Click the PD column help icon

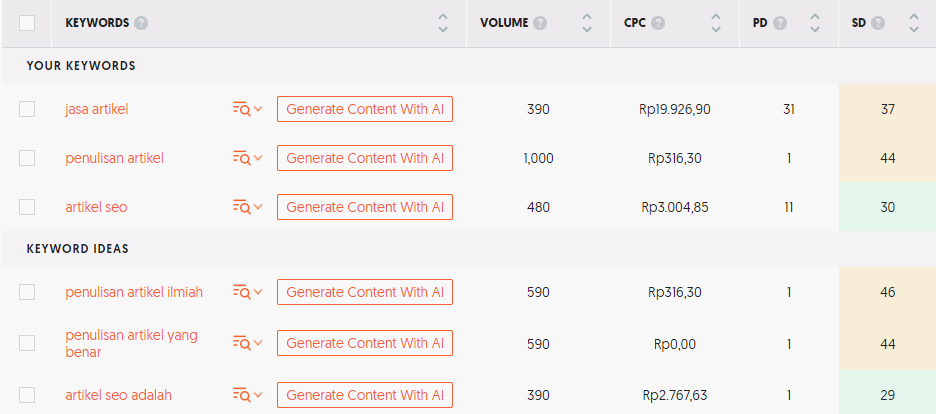coord(780,23)
